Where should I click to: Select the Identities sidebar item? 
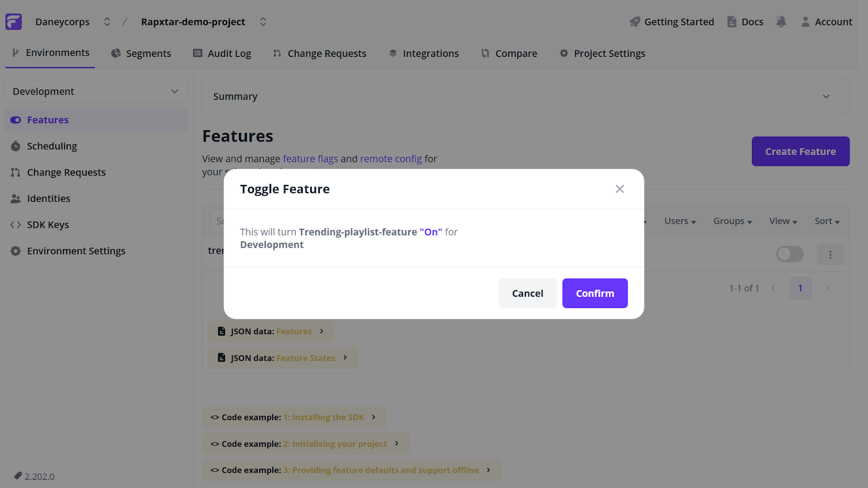[48, 198]
